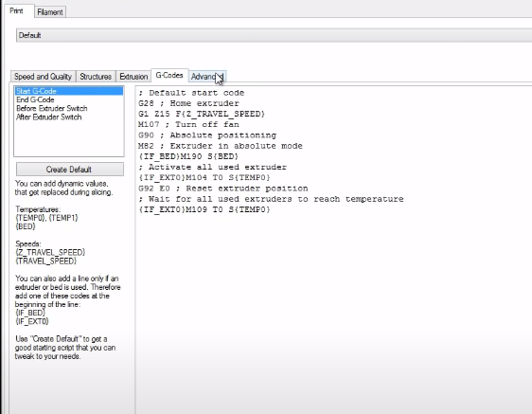Click the 'M107 ; Turn off fan' line

coord(188,124)
